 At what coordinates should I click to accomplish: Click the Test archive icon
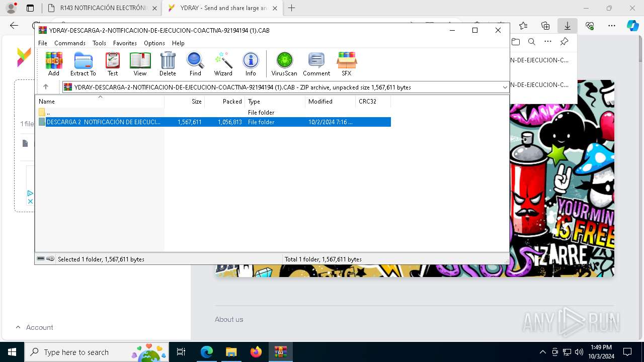coord(113,64)
